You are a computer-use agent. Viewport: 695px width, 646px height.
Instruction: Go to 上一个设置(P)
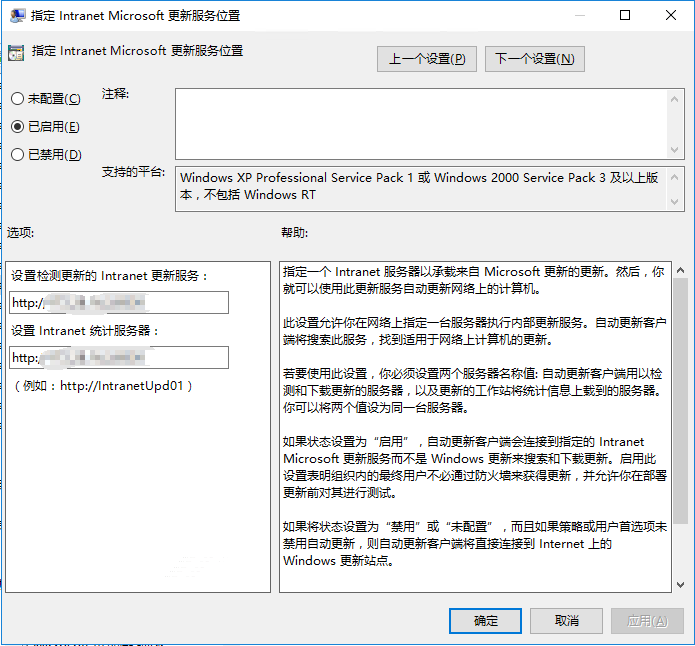pos(427,59)
